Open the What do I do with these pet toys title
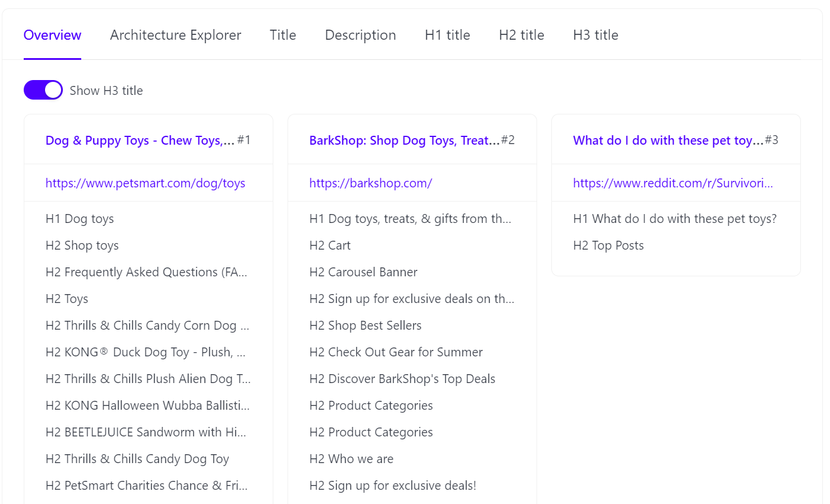Screen dimensions: 830x504 [x=668, y=141]
